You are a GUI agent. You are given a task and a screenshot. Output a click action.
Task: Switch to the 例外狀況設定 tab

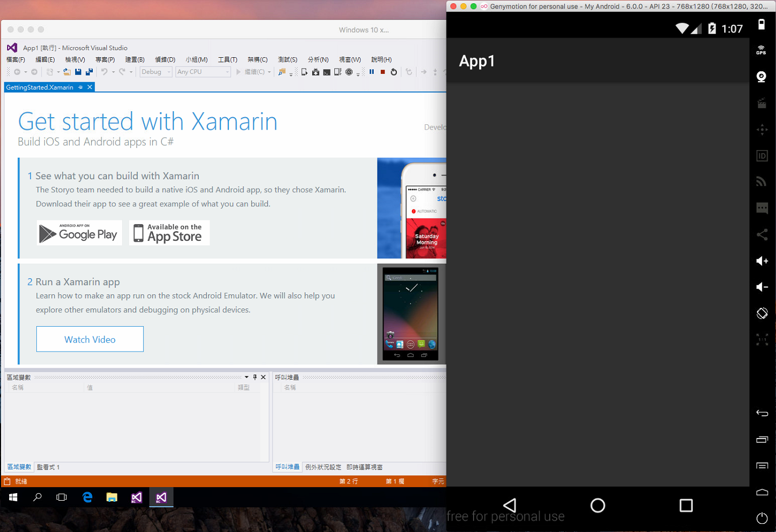tap(323, 467)
